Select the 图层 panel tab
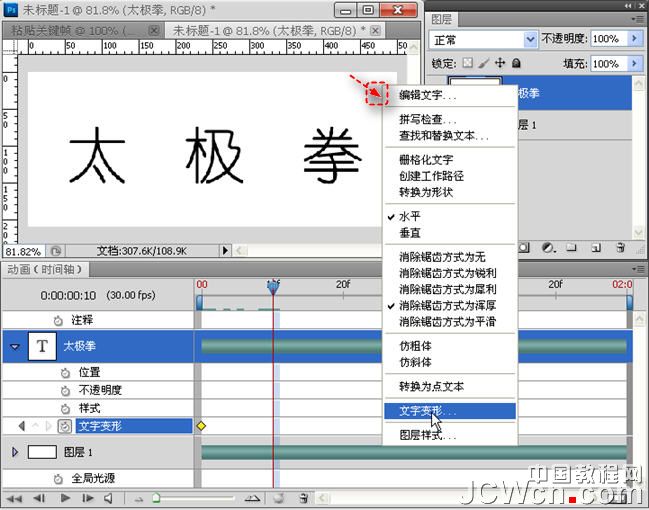649x510 pixels. (441, 19)
